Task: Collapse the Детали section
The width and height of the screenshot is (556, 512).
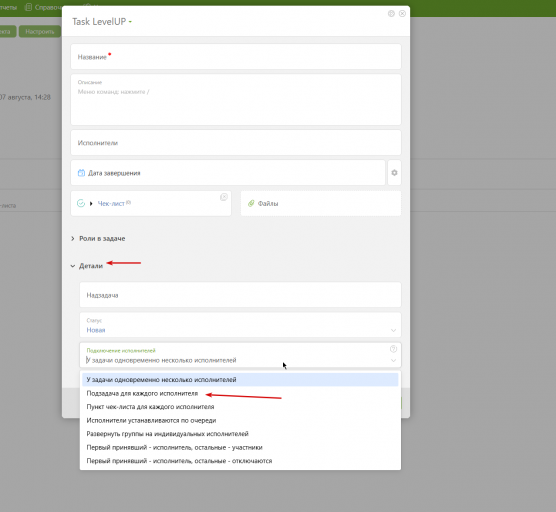Action: pyautogui.click(x=87, y=266)
